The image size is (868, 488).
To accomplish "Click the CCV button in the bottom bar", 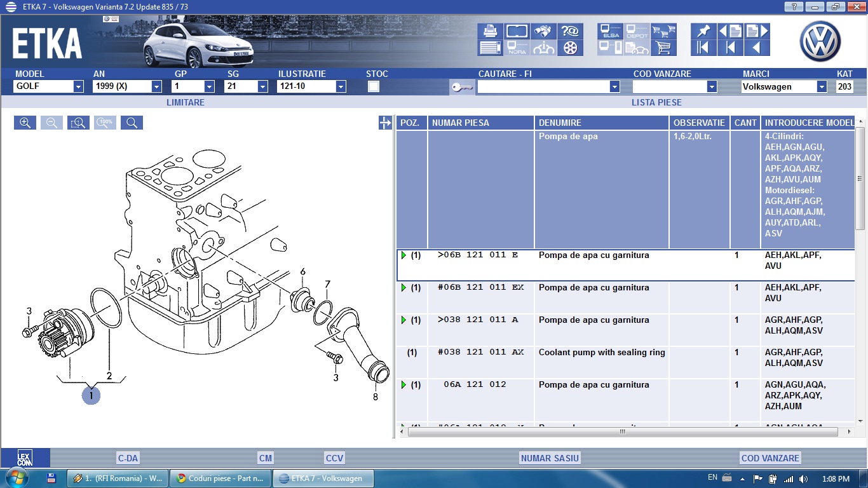I will (334, 458).
